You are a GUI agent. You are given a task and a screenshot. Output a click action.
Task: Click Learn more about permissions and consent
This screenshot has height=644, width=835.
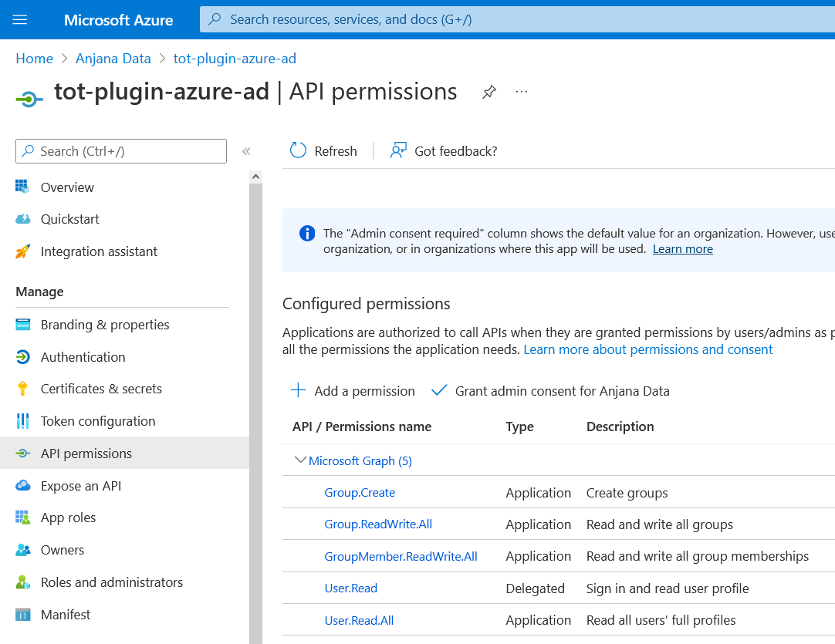[x=647, y=349]
